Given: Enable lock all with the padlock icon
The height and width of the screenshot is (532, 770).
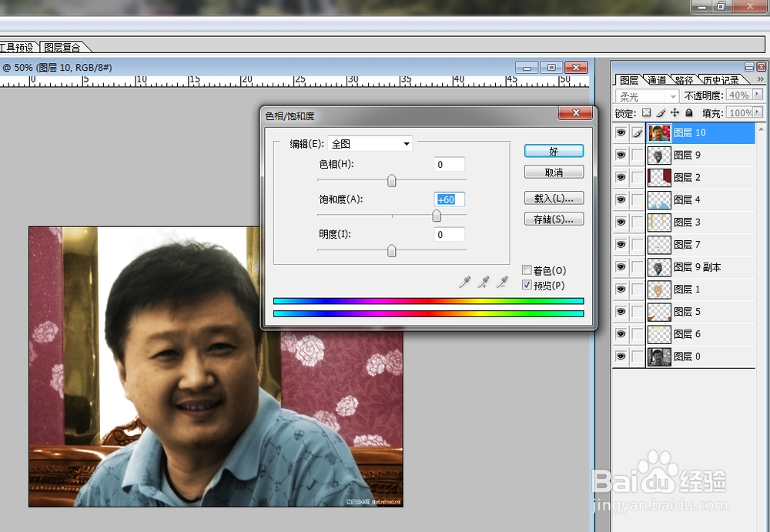Looking at the screenshot, I should click(x=689, y=113).
